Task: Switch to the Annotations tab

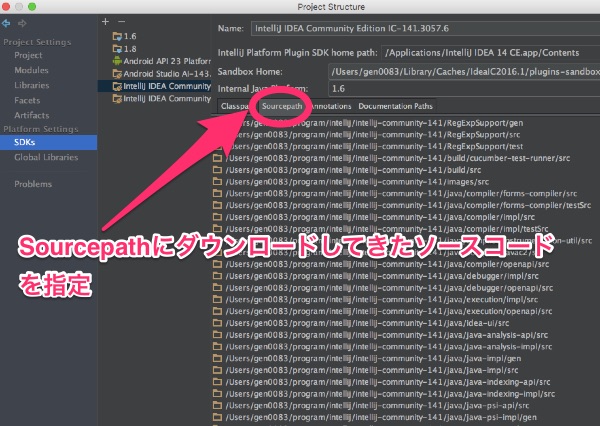Action: pyautogui.click(x=330, y=106)
